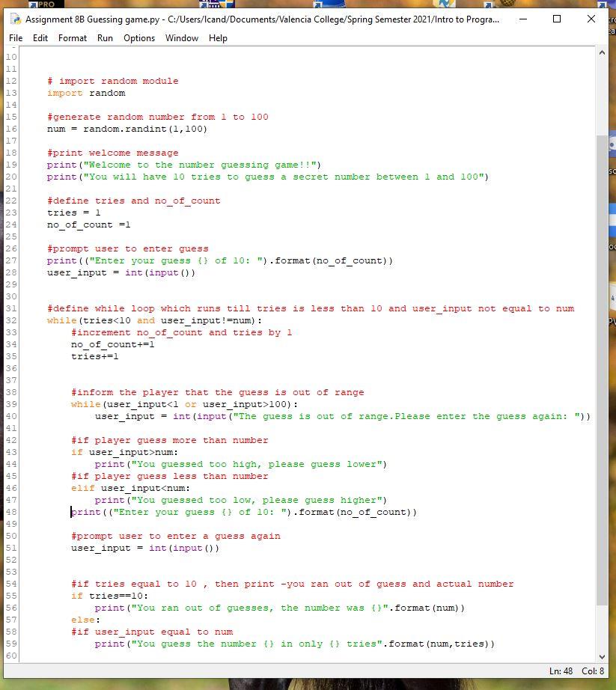Click the window title text 'Assignment 8B Guessing game.py'

pyautogui.click(x=92, y=19)
